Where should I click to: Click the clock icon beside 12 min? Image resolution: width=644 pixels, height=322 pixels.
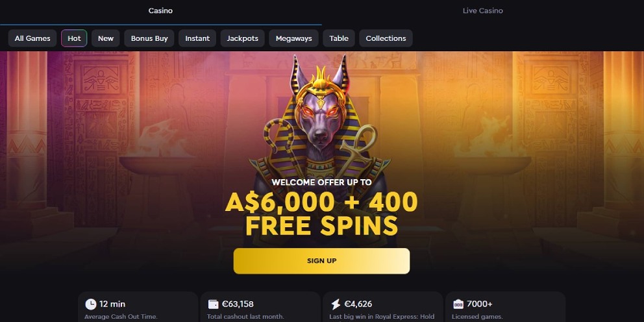(90, 304)
